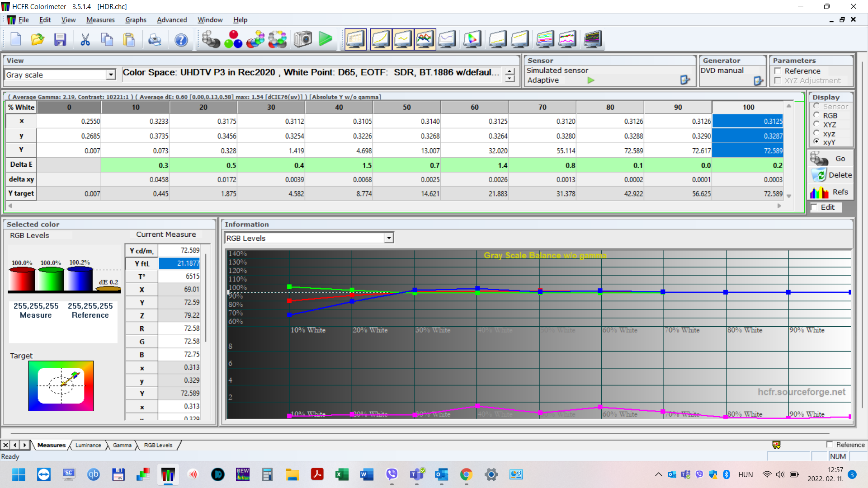
Task: Tick the Edit checkbox
Action: [x=814, y=207]
